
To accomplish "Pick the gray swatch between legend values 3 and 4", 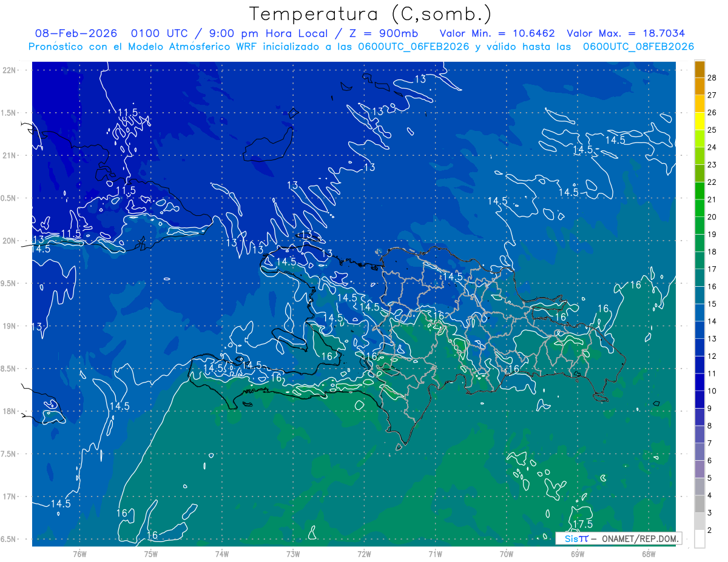I will [x=699, y=504].
